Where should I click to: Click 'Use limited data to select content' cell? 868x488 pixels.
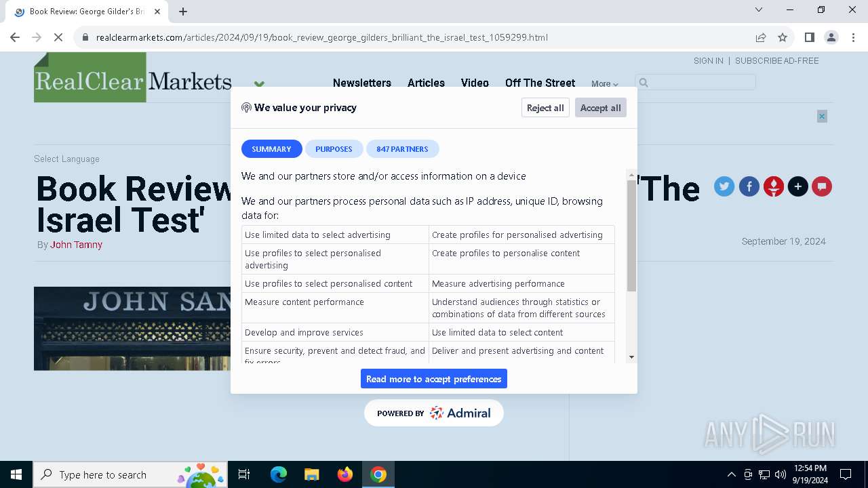pyautogui.click(x=521, y=332)
